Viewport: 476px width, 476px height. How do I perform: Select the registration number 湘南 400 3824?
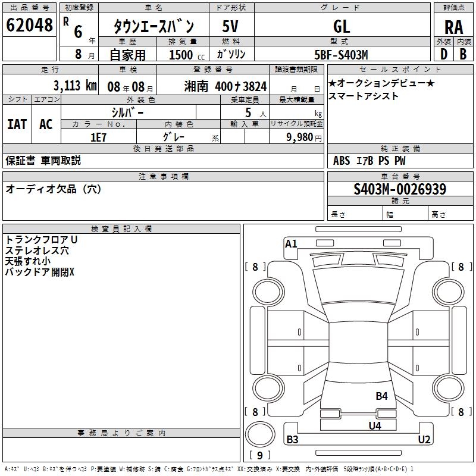point(226,86)
